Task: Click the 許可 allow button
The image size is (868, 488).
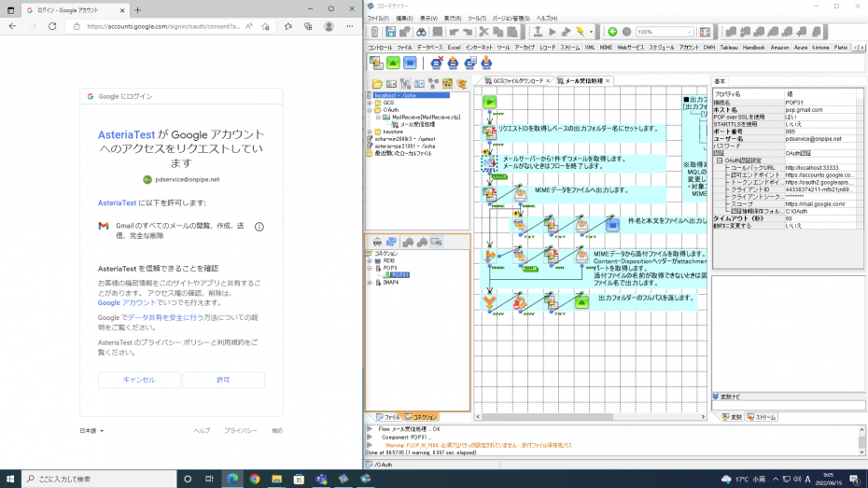Action: (223, 380)
